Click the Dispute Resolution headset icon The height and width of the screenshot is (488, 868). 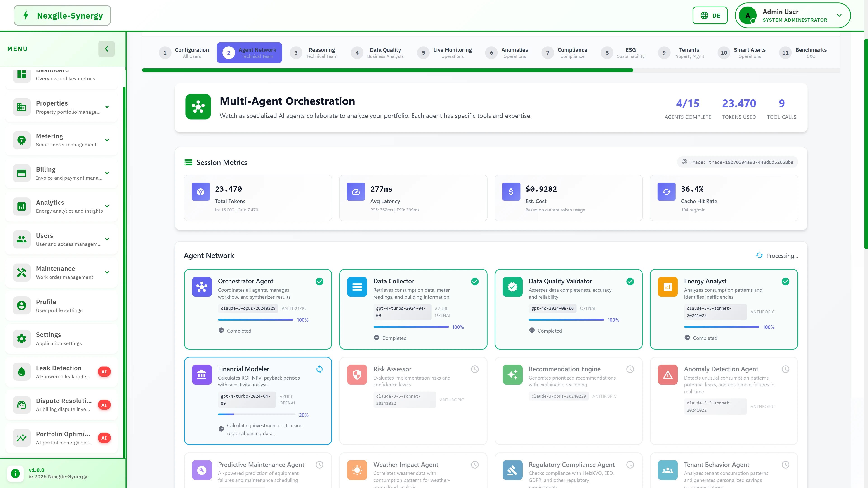(21, 405)
